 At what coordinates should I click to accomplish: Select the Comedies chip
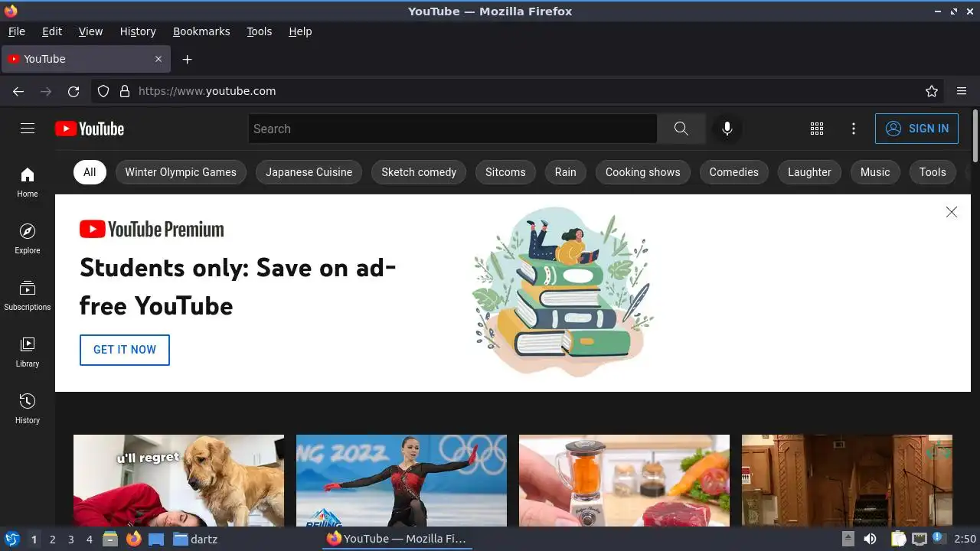click(734, 172)
